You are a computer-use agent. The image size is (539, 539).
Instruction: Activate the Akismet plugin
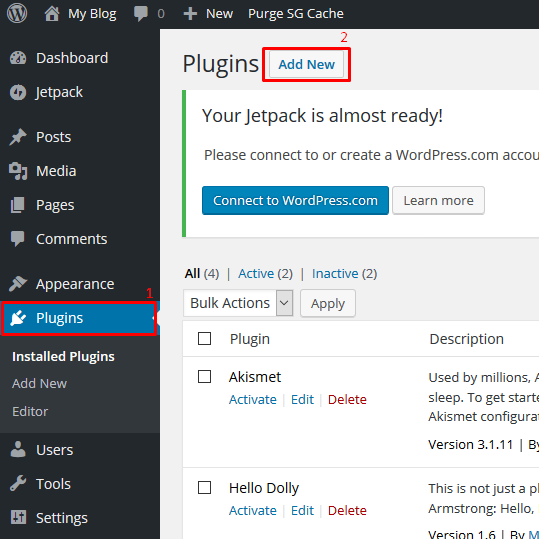pos(253,399)
